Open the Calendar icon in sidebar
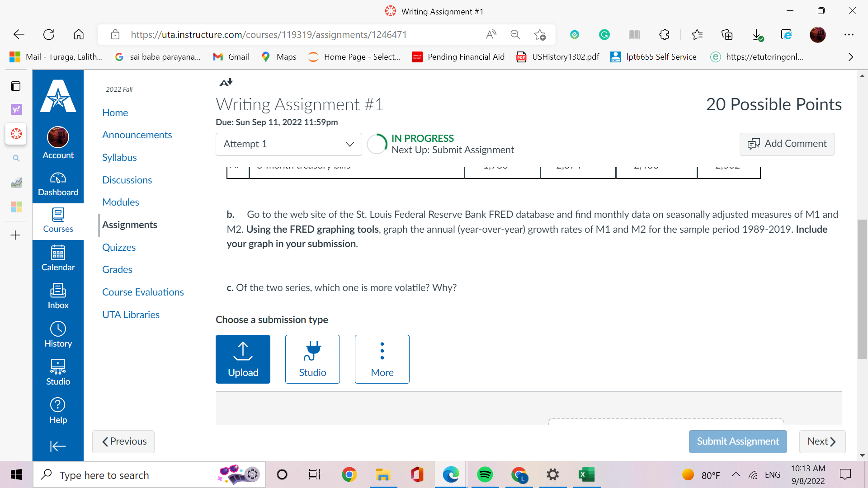The height and width of the screenshot is (488, 868). tap(58, 258)
